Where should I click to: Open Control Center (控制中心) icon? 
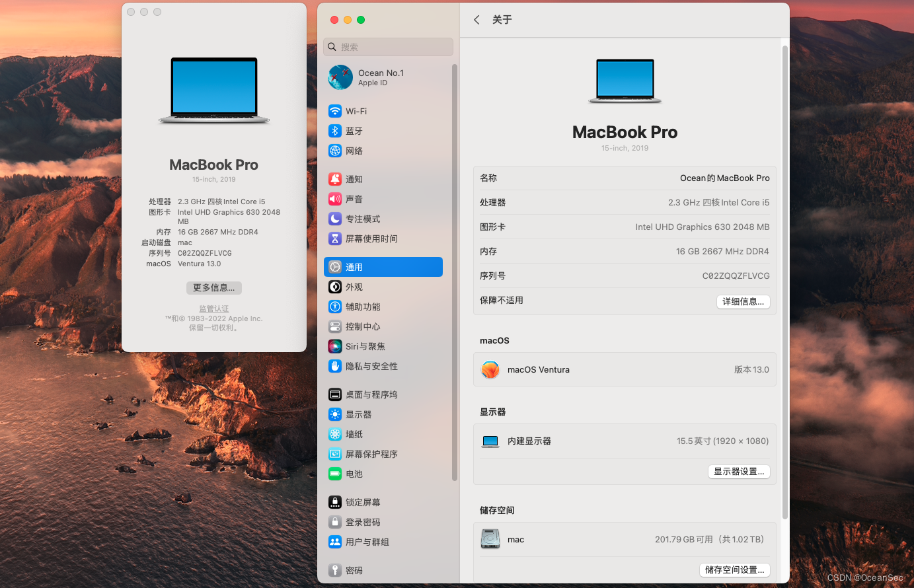(335, 326)
